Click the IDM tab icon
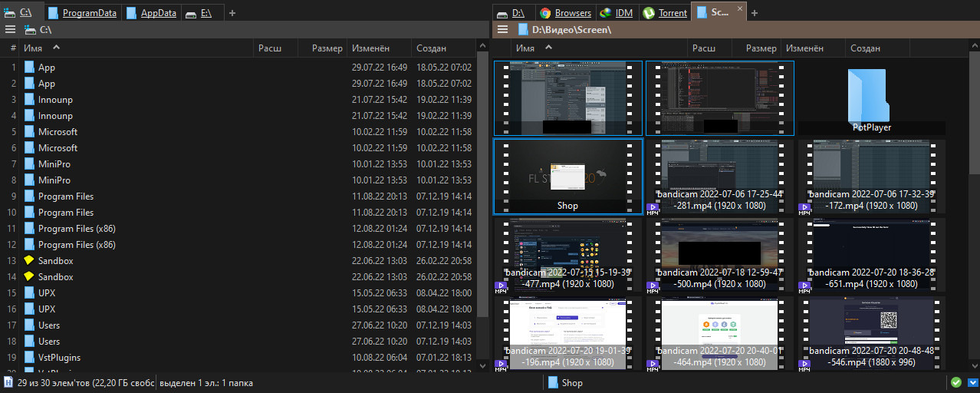Viewport: 980px width, 393px height. [606, 12]
